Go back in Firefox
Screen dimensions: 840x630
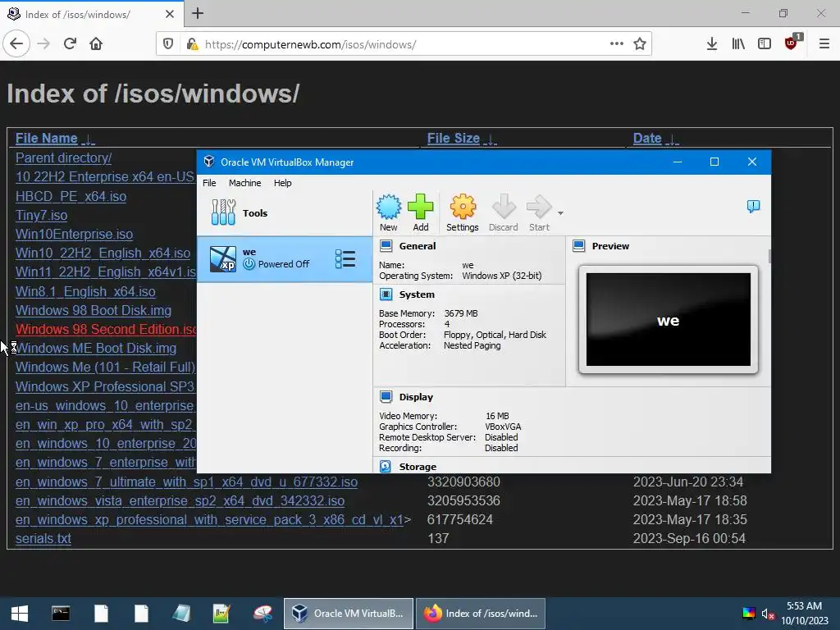tap(16, 44)
